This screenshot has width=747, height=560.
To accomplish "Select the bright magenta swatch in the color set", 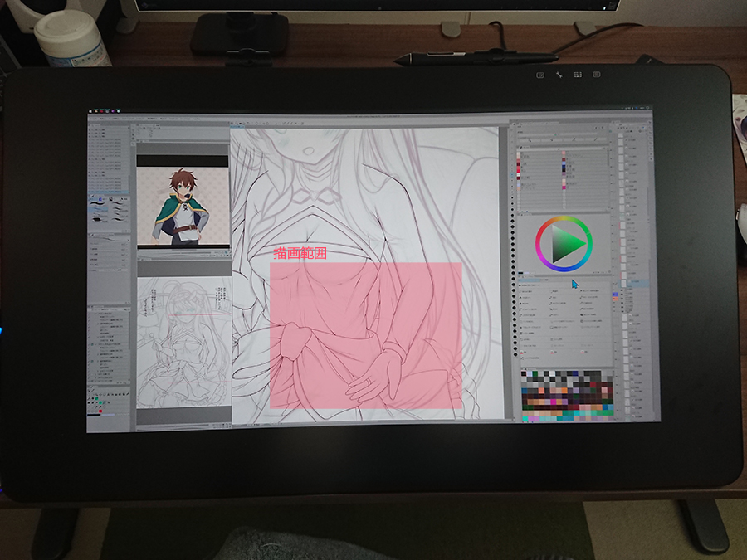I will coord(553,402).
